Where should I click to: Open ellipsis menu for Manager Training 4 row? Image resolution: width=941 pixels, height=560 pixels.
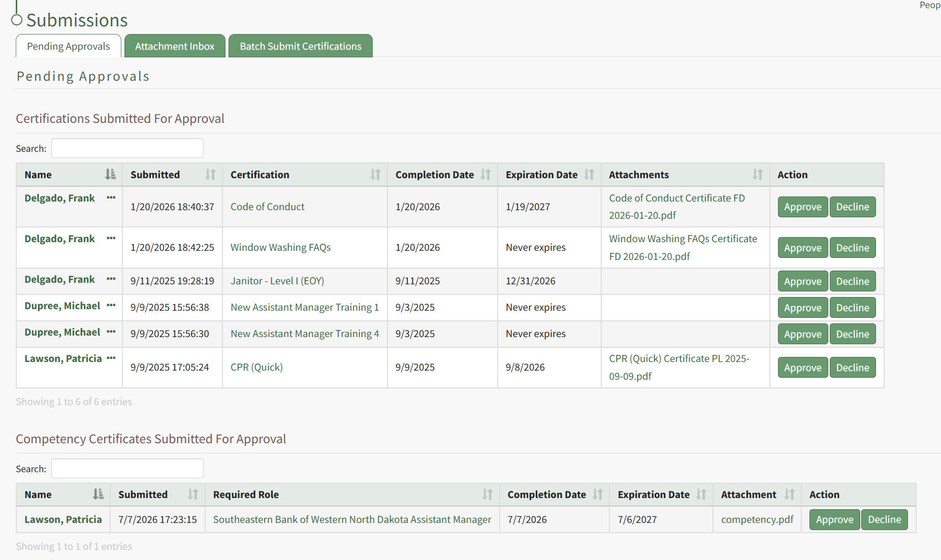tap(111, 332)
